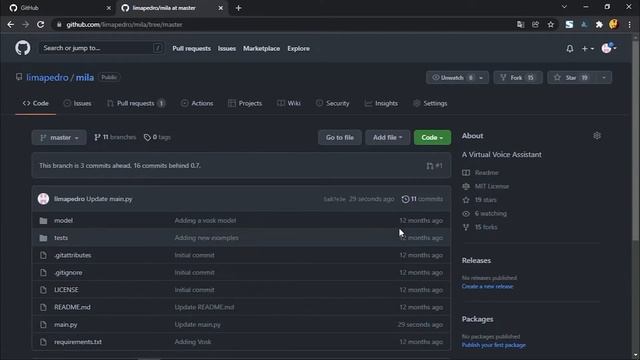
Task: Switch to the repository Pull requests tab
Action: [136, 103]
